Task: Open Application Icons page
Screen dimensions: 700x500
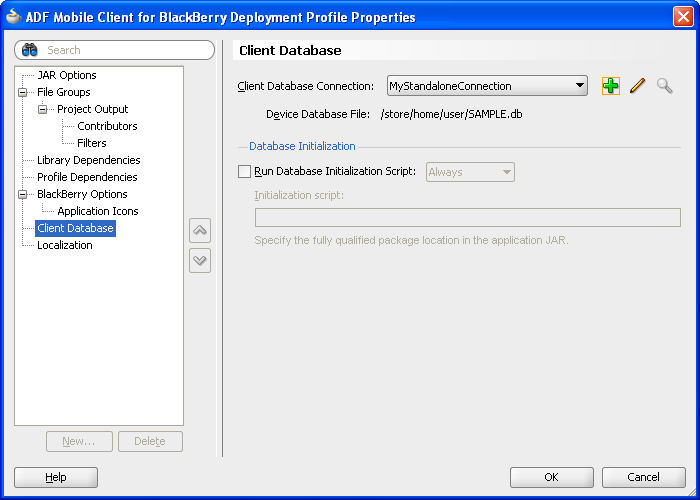Action: 98,211
